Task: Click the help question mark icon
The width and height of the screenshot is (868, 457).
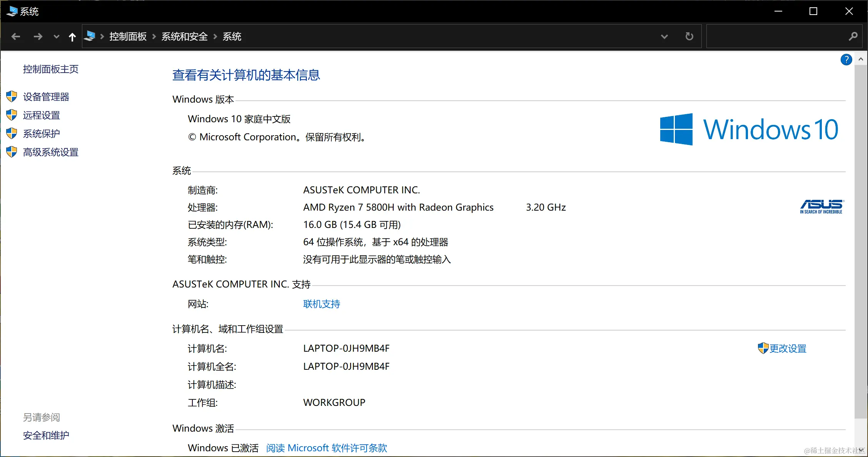Action: point(846,60)
